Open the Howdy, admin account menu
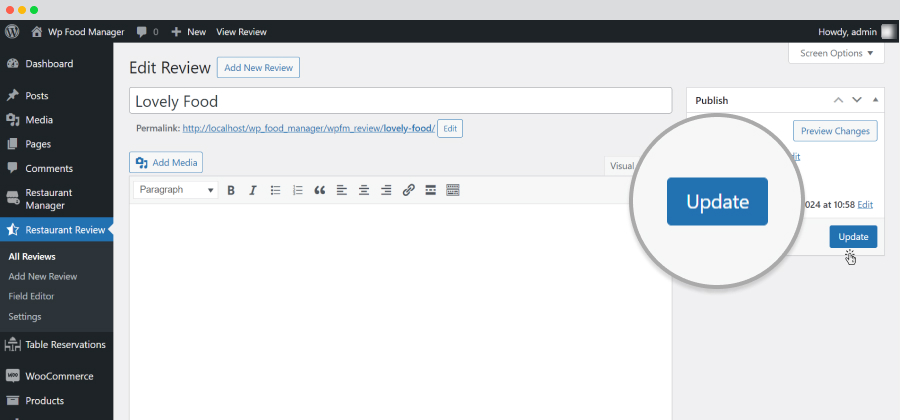The width and height of the screenshot is (900, 420). click(856, 32)
